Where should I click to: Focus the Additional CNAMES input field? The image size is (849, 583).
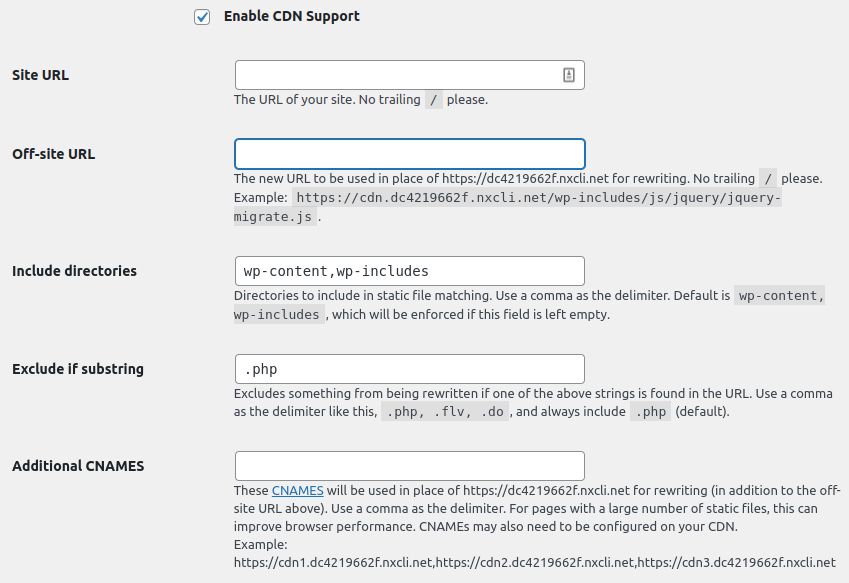point(409,466)
